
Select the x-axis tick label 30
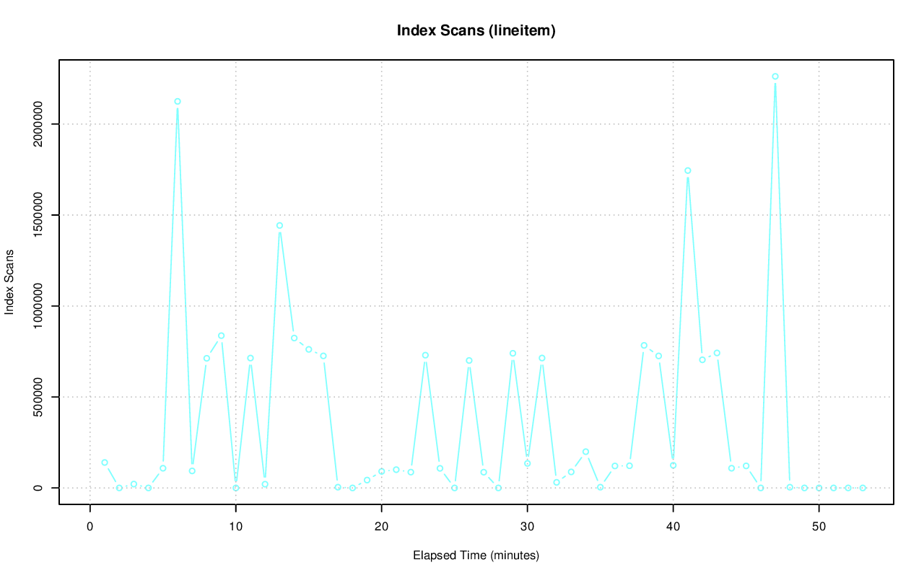(x=527, y=527)
